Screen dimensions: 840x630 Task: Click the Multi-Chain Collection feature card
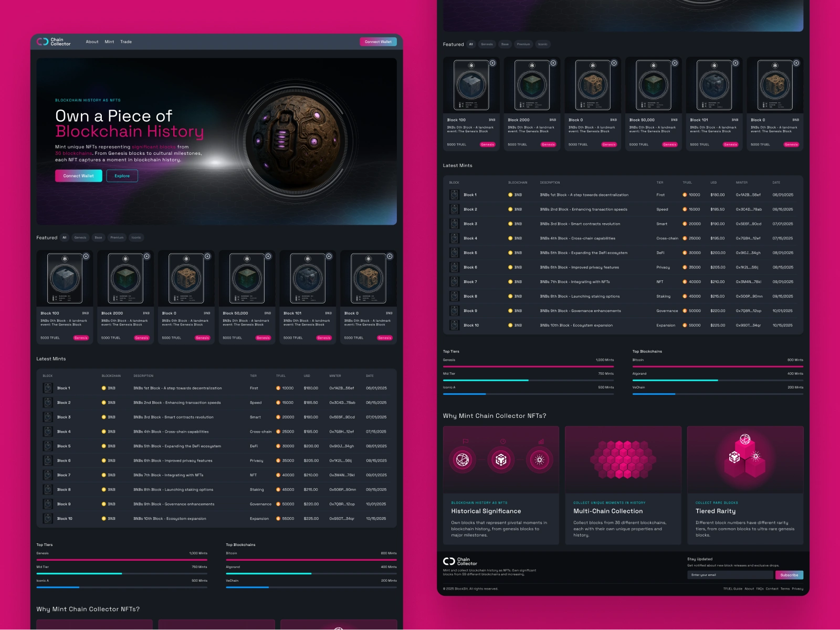(623, 486)
